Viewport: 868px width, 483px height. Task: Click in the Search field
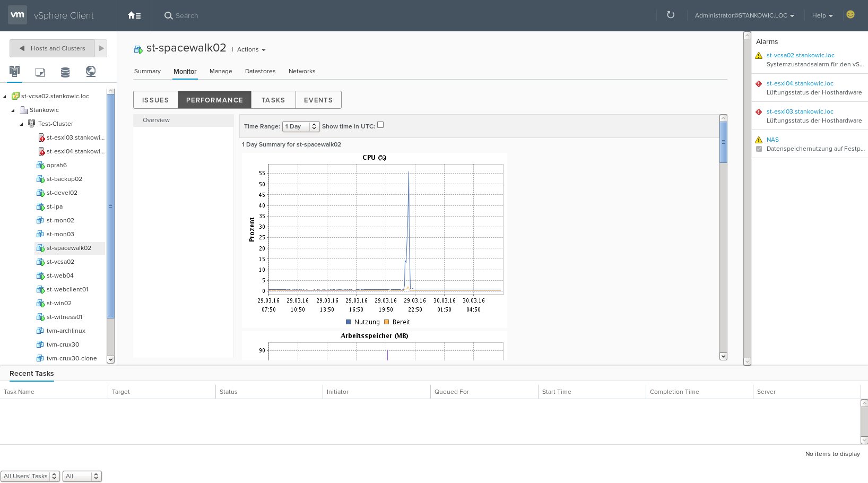187,15
